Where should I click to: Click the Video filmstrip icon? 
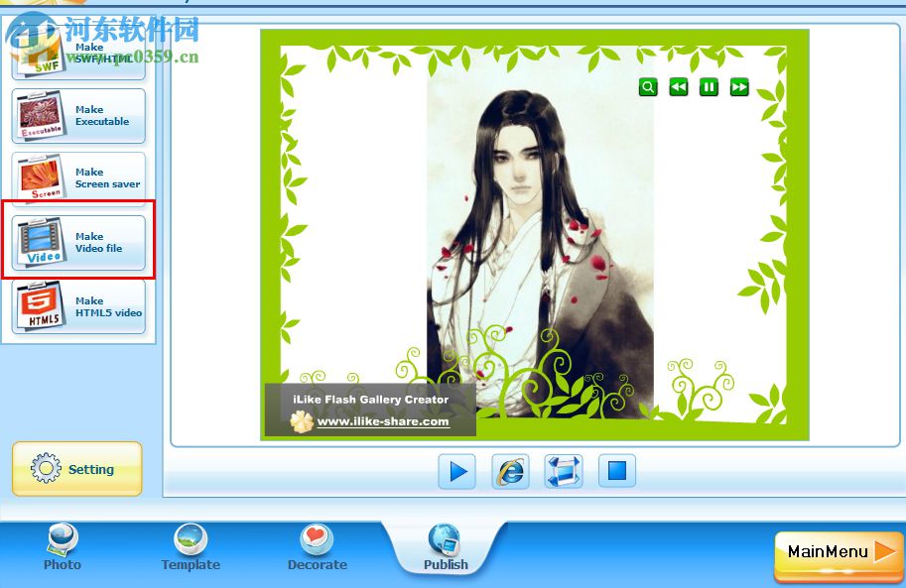(x=41, y=242)
